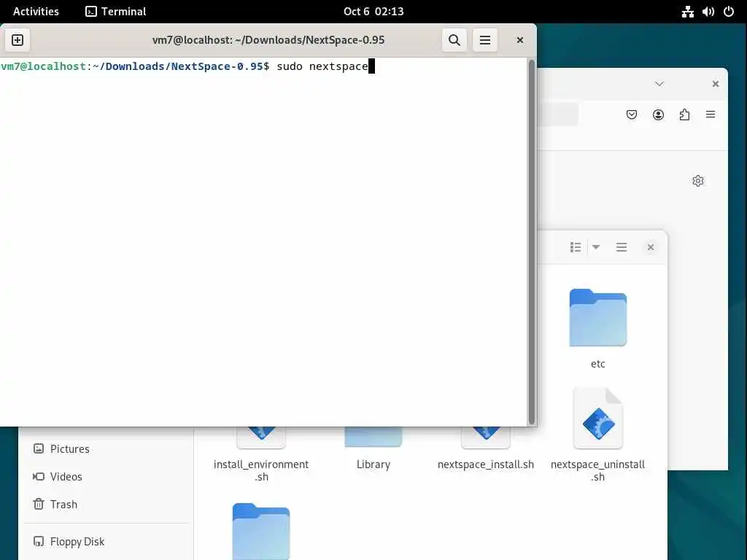Image resolution: width=747 pixels, height=560 pixels.
Task: Open the power menu icon
Action: click(729, 12)
